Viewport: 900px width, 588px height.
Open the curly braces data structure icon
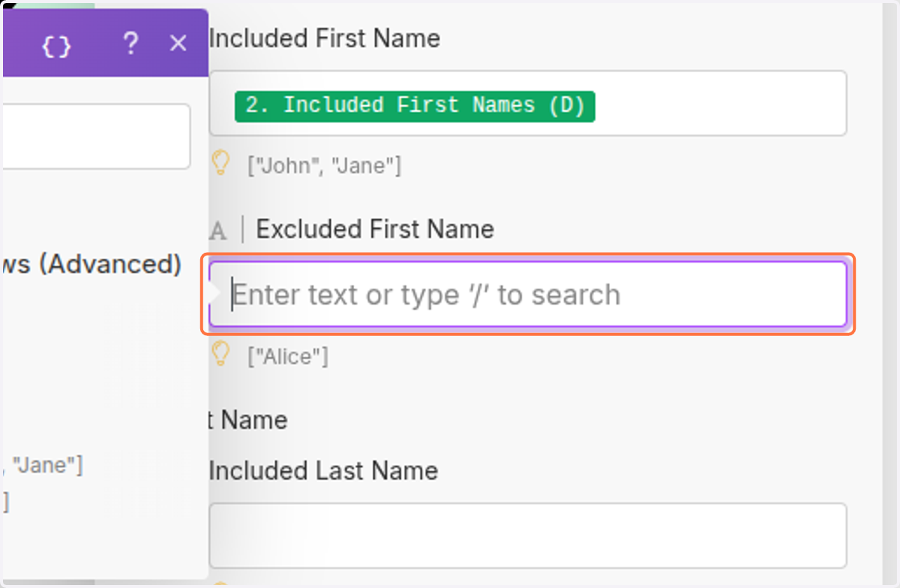pyautogui.click(x=56, y=46)
